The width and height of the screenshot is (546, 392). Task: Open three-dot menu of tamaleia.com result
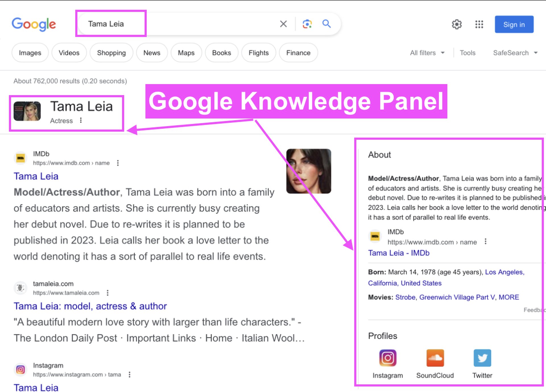click(x=107, y=293)
